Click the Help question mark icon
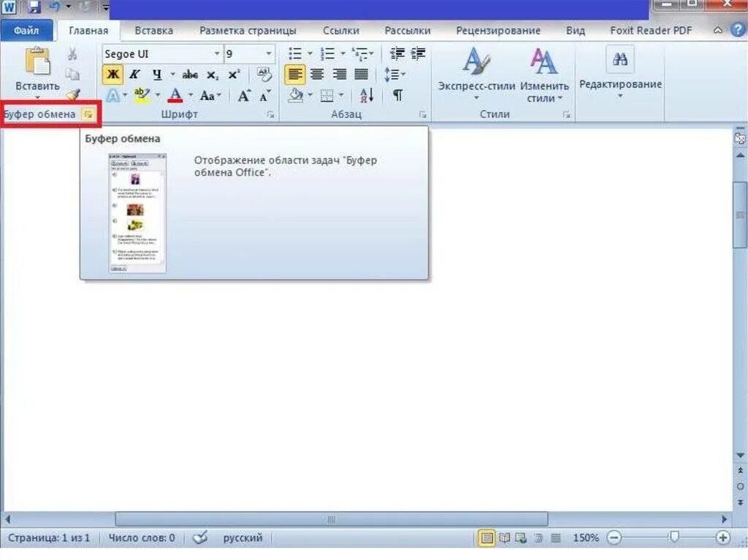748x560 pixels. (738, 30)
